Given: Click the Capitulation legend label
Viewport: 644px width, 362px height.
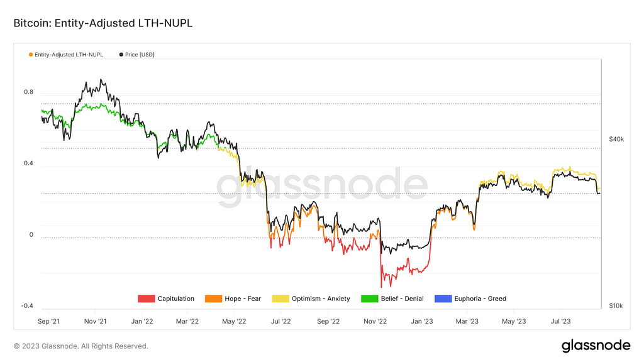Looking at the screenshot, I should coord(176,299).
